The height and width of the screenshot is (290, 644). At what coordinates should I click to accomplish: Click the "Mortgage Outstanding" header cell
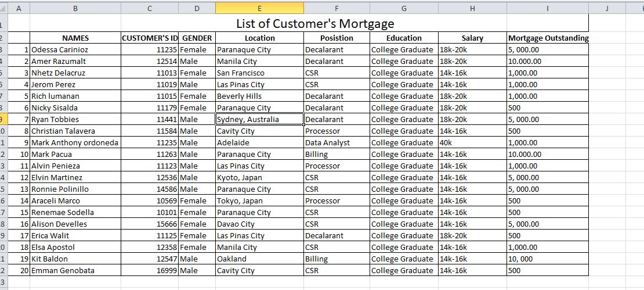[548, 38]
